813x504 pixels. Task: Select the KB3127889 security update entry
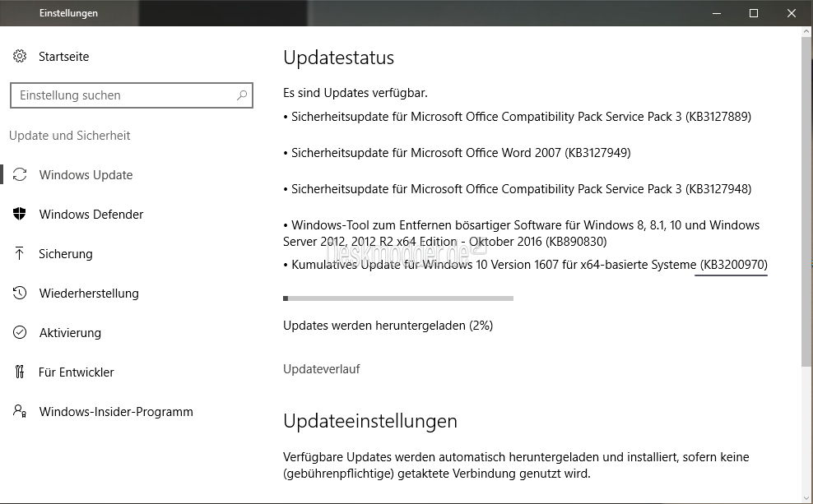point(517,117)
